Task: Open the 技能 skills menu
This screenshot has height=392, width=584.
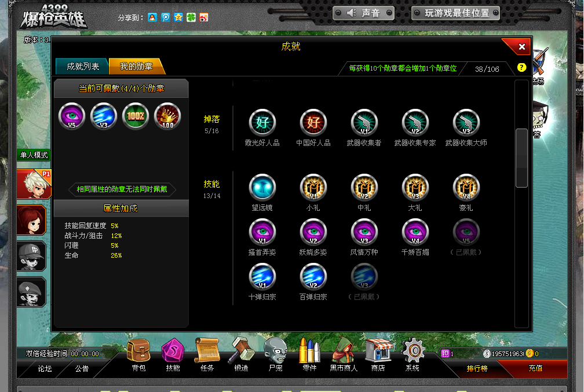Action: coord(173,354)
